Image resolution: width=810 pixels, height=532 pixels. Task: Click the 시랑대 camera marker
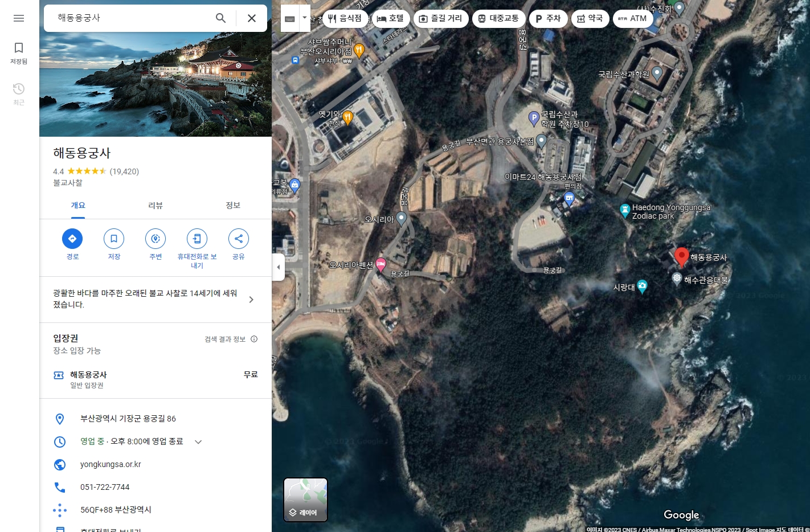click(x=642, y=287)
